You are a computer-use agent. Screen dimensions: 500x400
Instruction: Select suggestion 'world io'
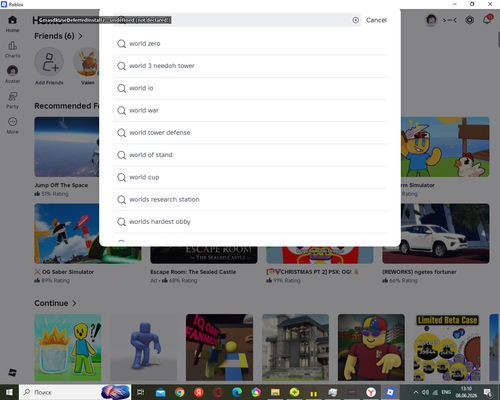(x=250, y=88)
